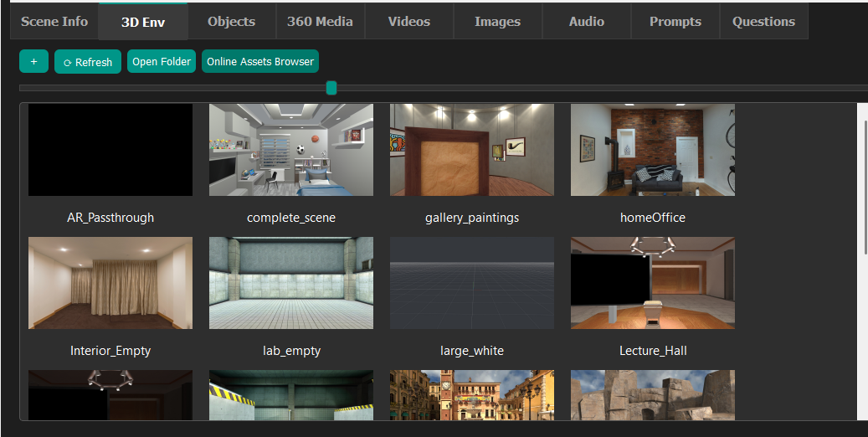
Task: Click the large_white label
Action: click(471, 351)
